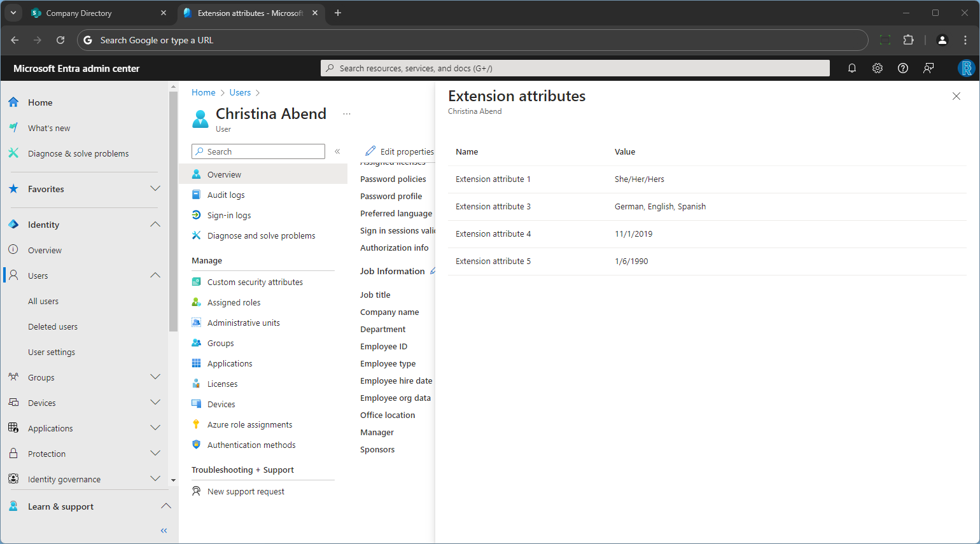The height and width of the screenshot is (544, 980).
Task: Click Users breadcrumb link
Action: click(x=240, y=92)
